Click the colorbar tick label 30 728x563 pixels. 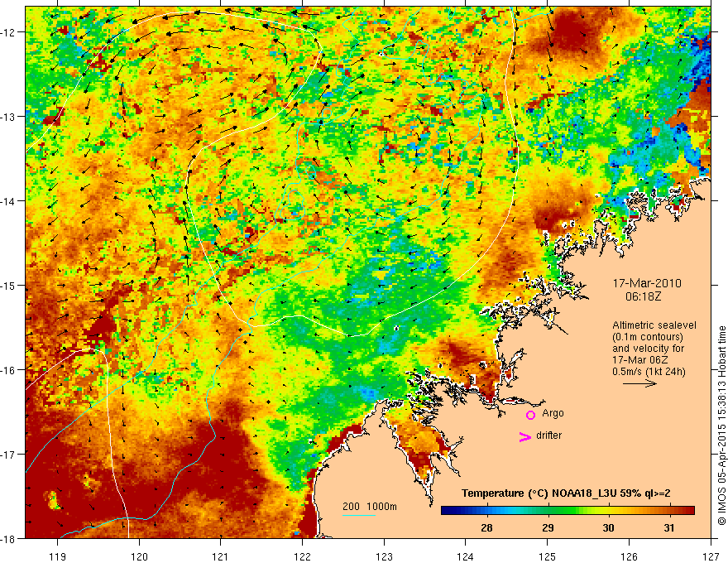click(608, 527)
